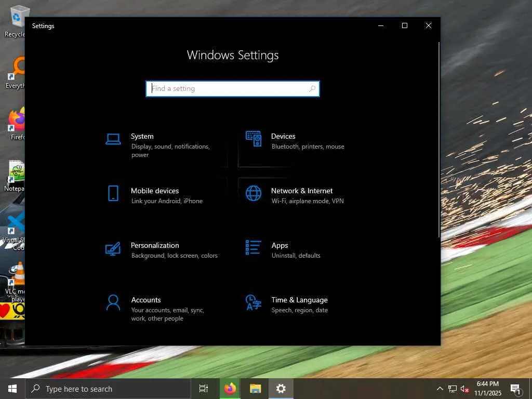Open the Apps list icon
Viewport: 532px width, 399px height.
coord(254,247)
